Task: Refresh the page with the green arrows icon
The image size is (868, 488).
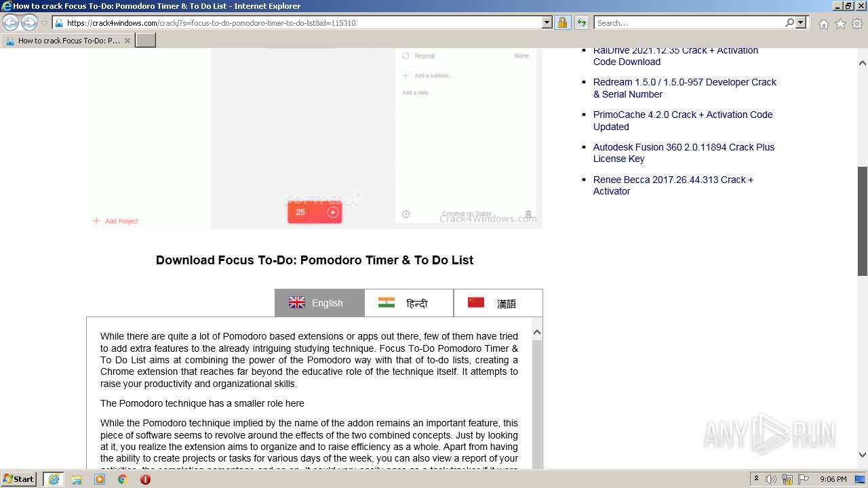Action: 581,22
